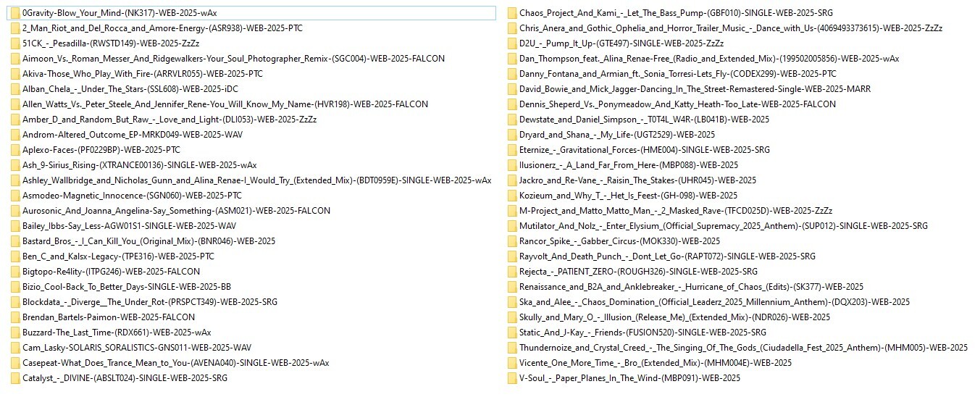Select Amber_D_and_Random_But_Raw folder name

click(x=169, y=120)
